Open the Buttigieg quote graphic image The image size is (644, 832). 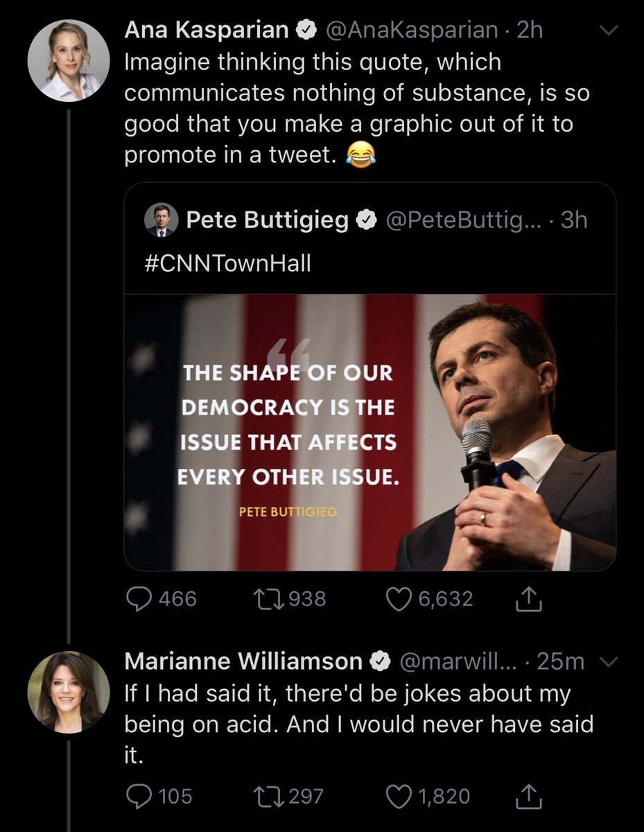coord(369,432)
